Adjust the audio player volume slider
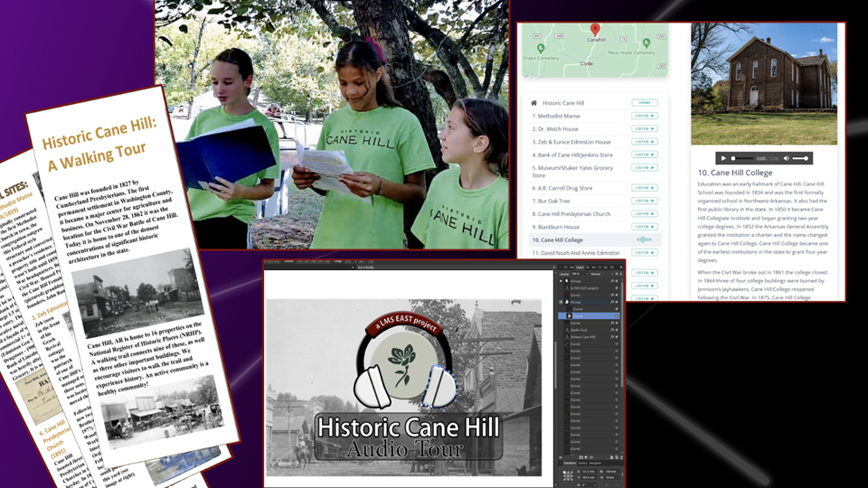This screenshot has height=488, width=868. coord(800,158)
